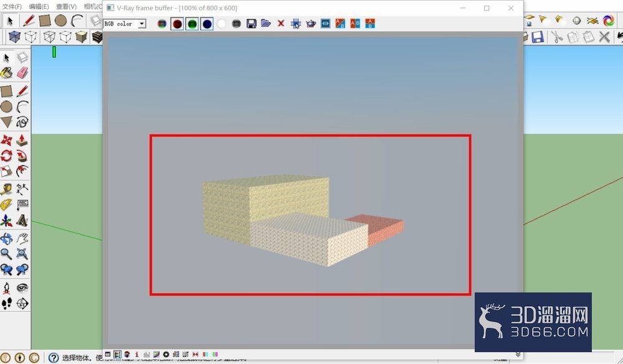Open the 编辑(E) menu

[39, 6]
